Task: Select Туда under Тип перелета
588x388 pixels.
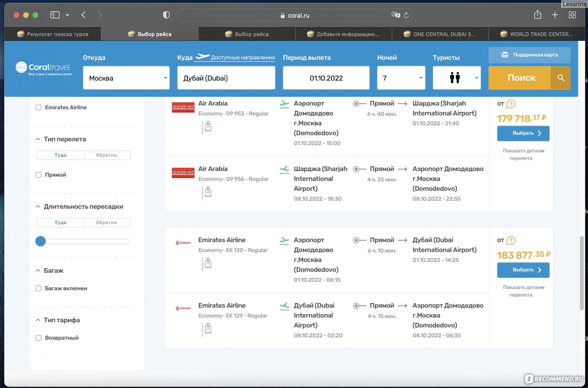Action: (x=61, y=155)
